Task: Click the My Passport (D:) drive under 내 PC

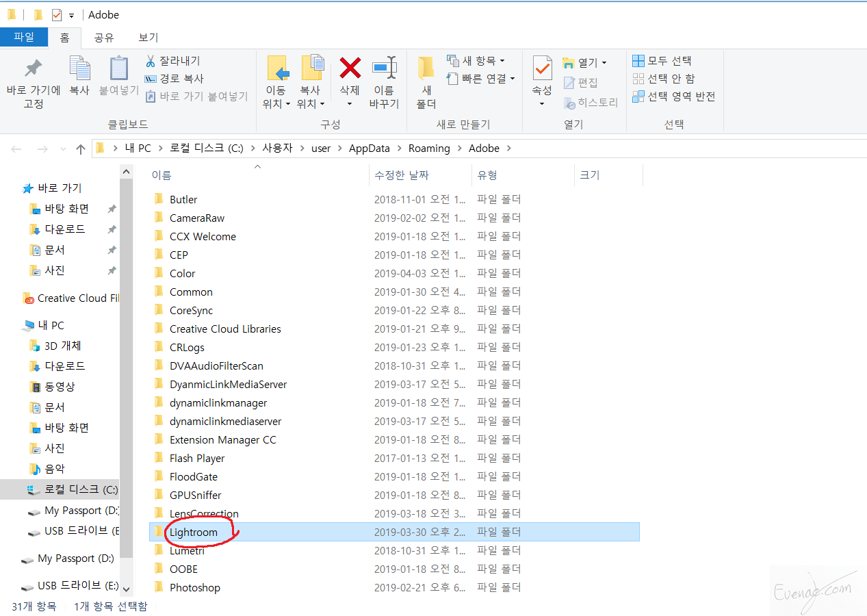Action: click(x=74, y=511)
